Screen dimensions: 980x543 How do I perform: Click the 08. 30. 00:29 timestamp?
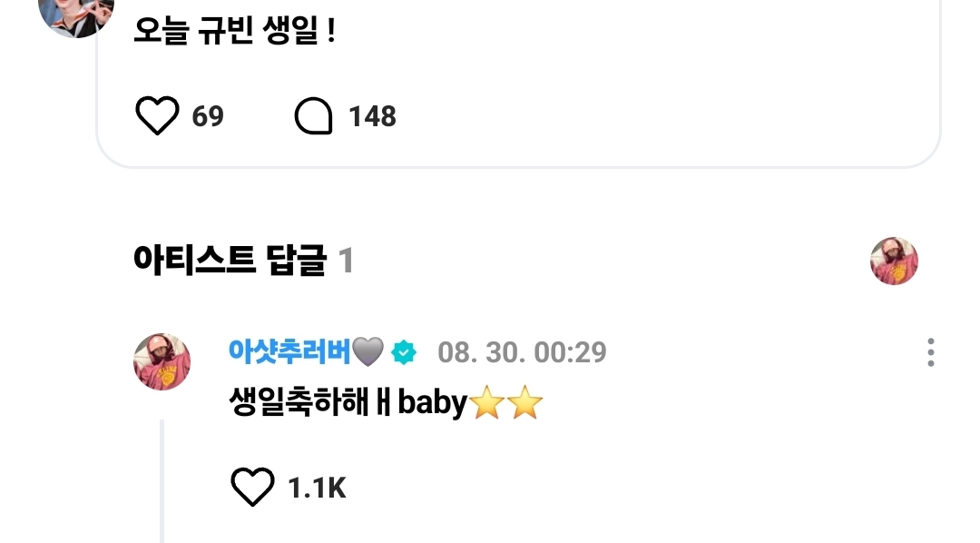click(522, 352)
